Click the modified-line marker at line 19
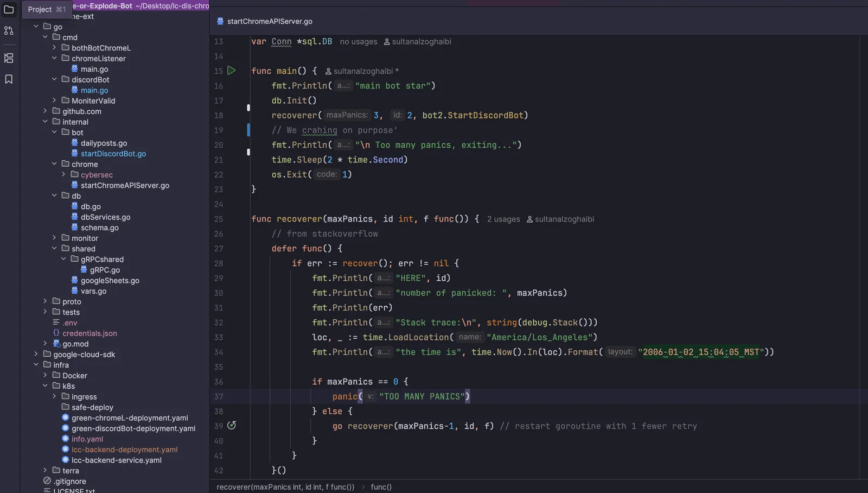The height and width of the screenshot is (493, 868). (x=248, y=130)
